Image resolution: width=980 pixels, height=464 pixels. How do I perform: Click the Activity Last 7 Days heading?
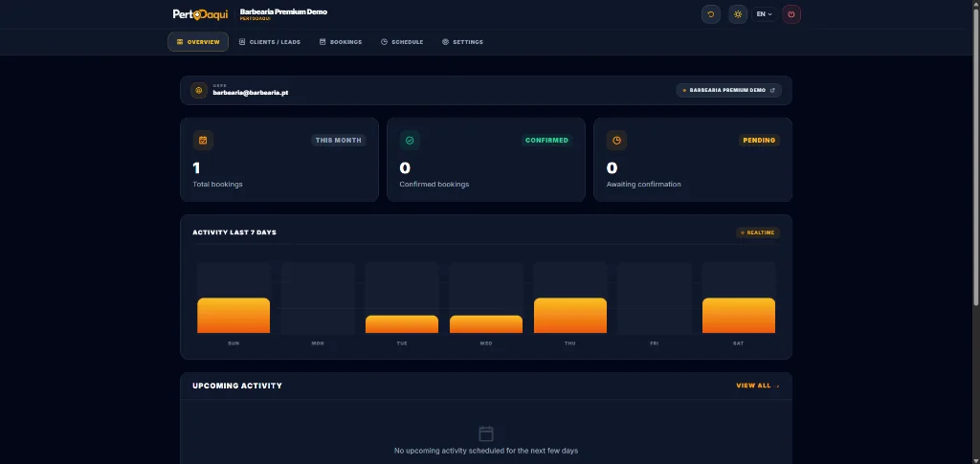234,232
